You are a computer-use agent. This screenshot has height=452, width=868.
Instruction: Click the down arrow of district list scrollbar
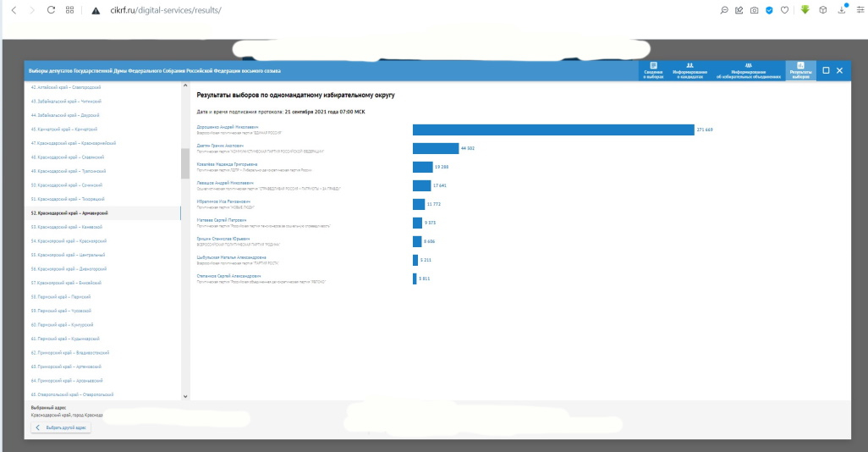[x=185, y=396]
